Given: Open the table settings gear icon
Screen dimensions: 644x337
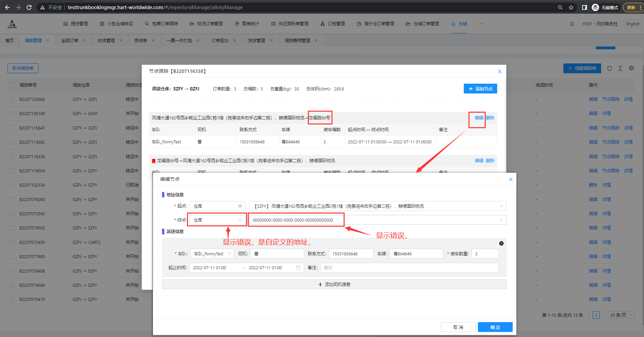Looking at the screenshot, I should pos(631,68).
